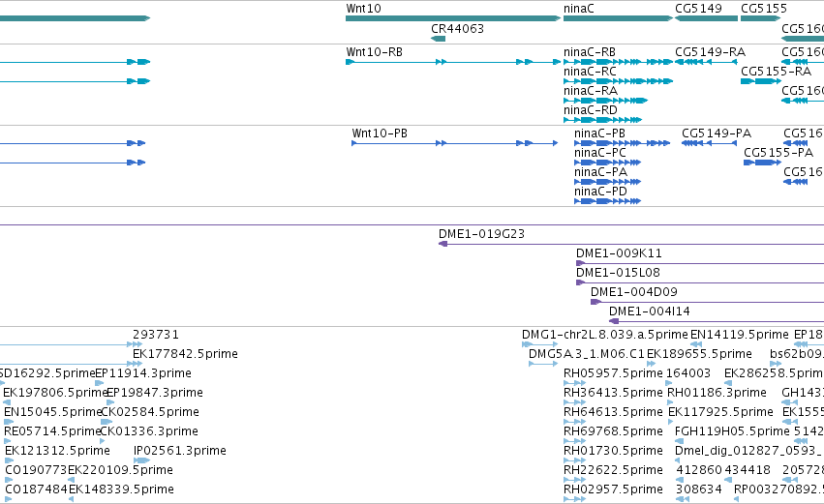Select the DME1-004I14 clone arrowhead
Image resolution: width=824 pixels, height=504 pixels.
point(614,321)
